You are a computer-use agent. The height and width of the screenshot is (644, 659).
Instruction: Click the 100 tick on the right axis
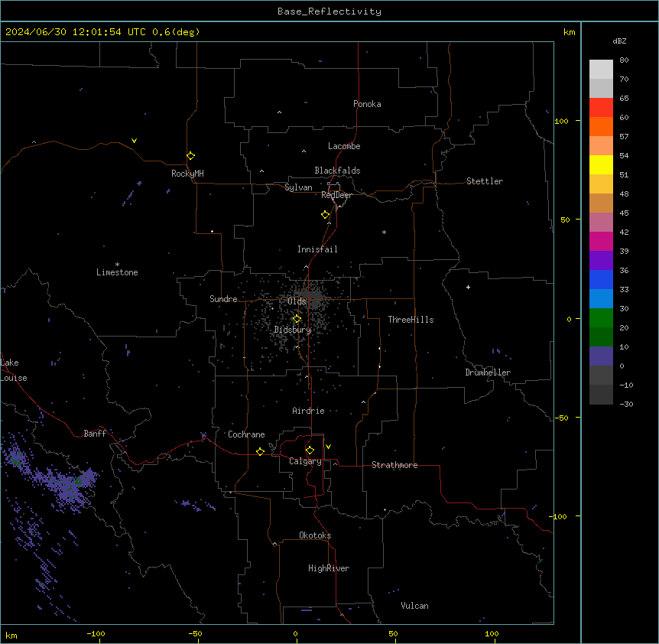tap(561, 121)
